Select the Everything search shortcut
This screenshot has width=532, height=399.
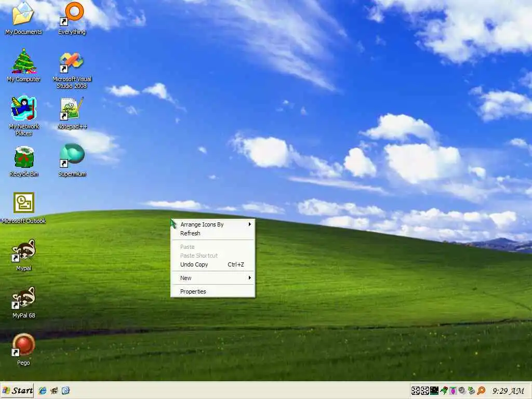72,18
